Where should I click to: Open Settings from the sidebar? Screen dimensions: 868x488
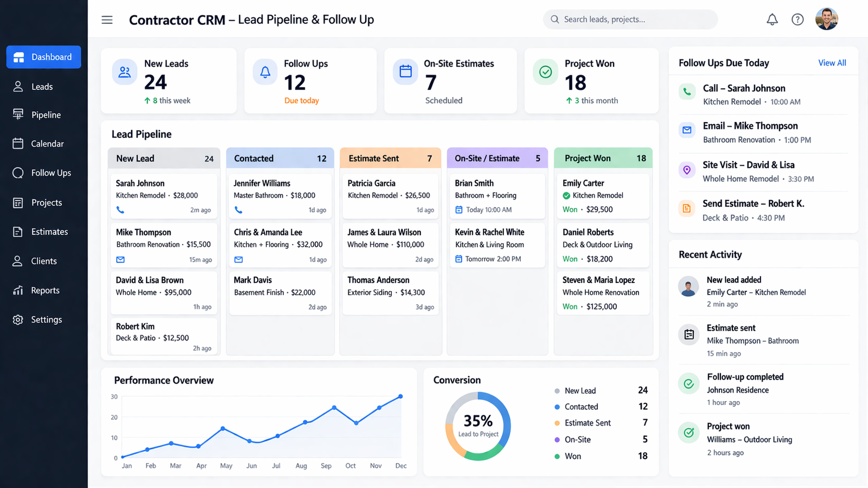coord(46,319)
